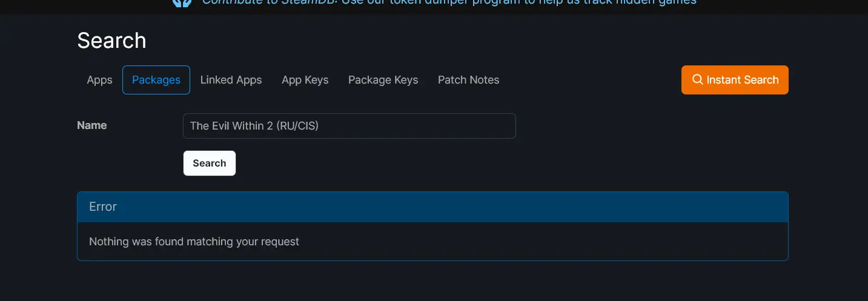This screenshot has width=868, height=301.
Task: Focus the Name input field
Action: coord(350,126)
